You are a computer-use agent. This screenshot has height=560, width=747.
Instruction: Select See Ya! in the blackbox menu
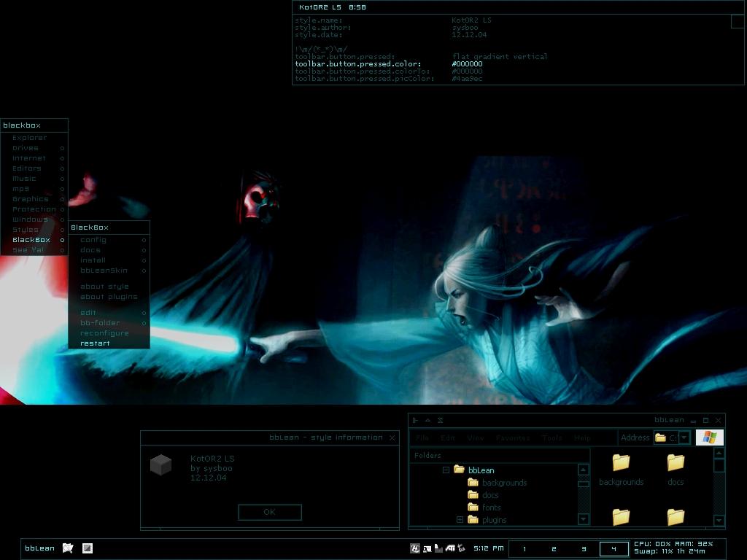click(x=34, y=250)
